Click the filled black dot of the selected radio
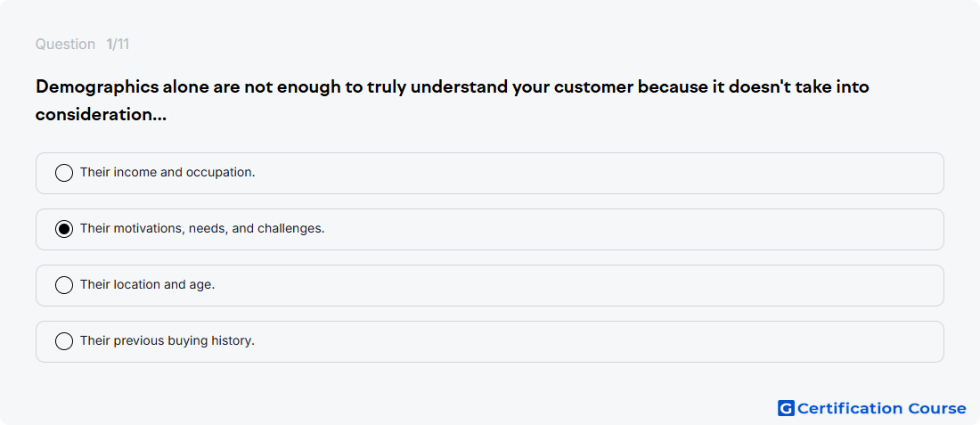The image size is (980, 425). [x=64, y=229]
